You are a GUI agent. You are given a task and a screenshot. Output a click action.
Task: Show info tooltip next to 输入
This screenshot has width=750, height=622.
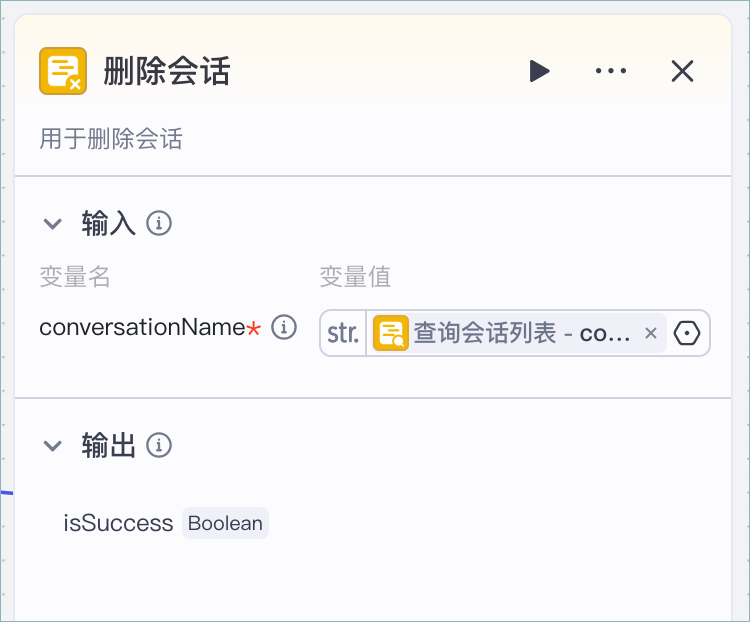pos(159,223)
